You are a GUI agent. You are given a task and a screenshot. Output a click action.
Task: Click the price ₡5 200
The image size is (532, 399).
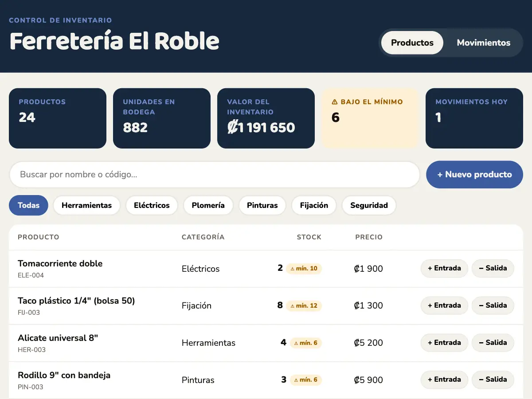click(368, 343)
